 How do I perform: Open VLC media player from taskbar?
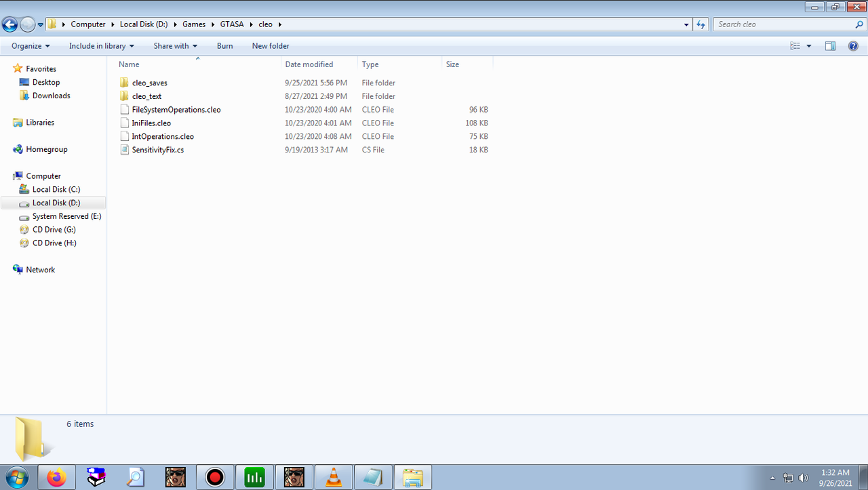pos(334,477)
